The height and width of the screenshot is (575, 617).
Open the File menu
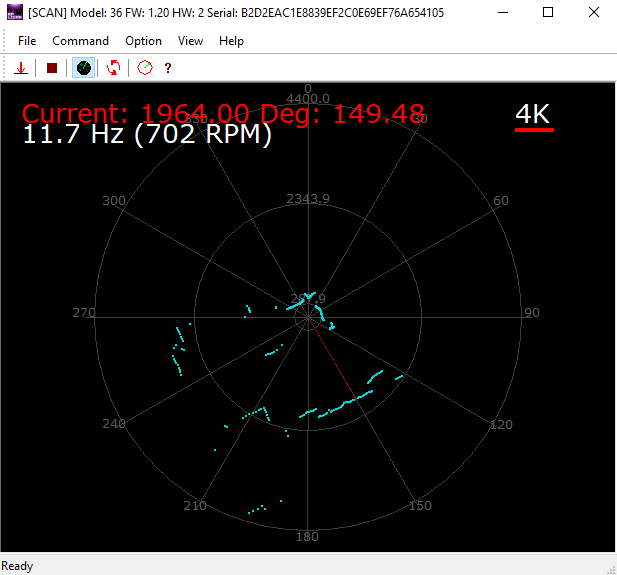[x=27, y=41]
